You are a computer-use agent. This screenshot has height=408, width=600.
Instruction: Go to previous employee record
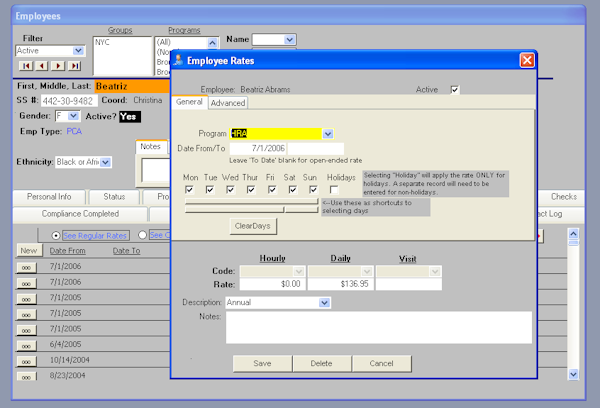42,66
